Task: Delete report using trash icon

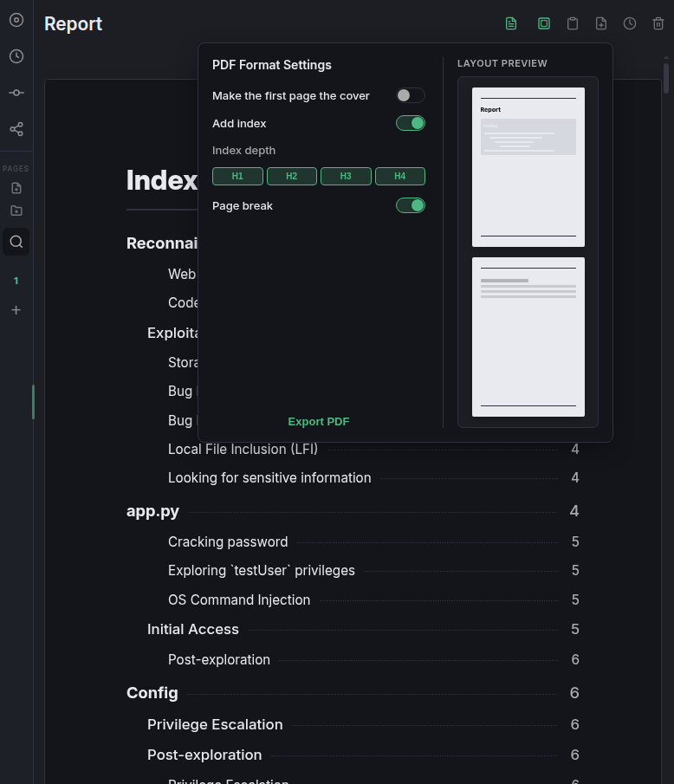Action: coord(658,23)
